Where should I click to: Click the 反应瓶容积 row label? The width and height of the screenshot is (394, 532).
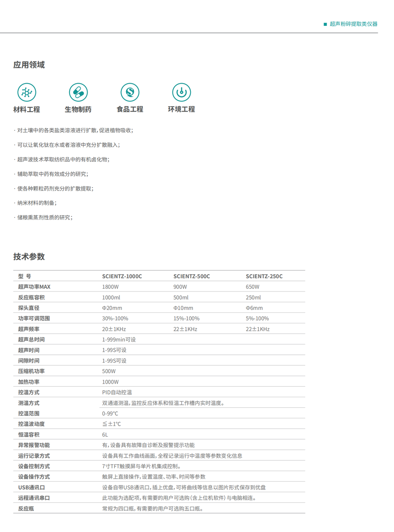tap(31, 297)
